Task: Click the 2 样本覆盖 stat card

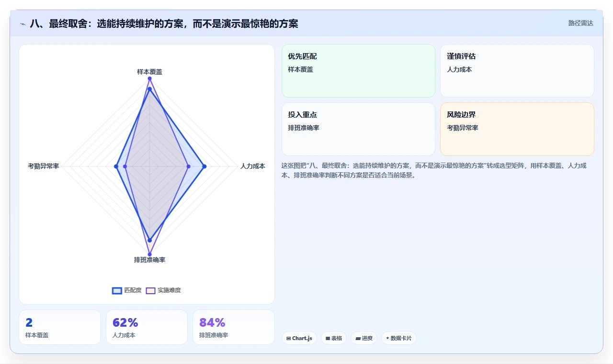Action: pyautogui.click(x=60, y=327)
